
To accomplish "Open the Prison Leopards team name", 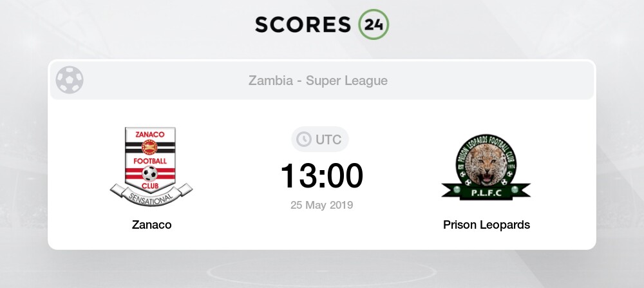I will coord(486,225).
